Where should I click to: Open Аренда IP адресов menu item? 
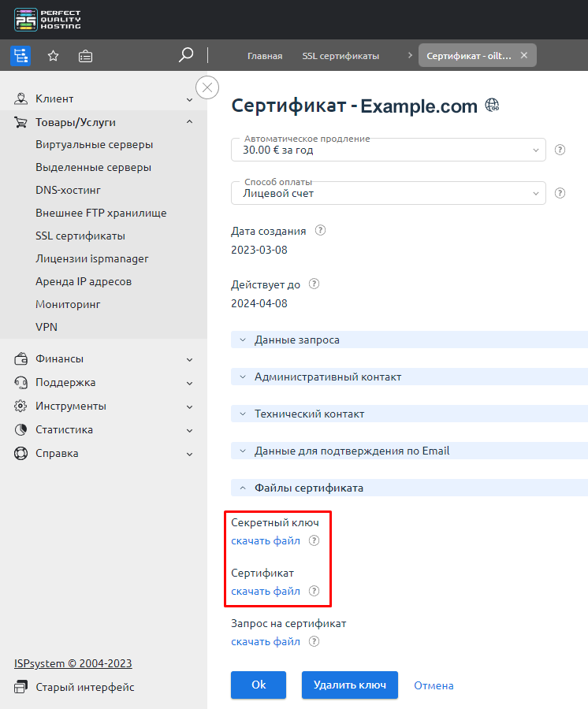(84, 281)
